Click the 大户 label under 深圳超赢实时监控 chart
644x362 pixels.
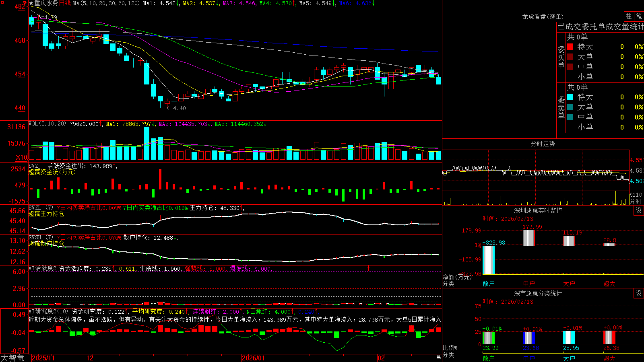click(x=569, y=284)
